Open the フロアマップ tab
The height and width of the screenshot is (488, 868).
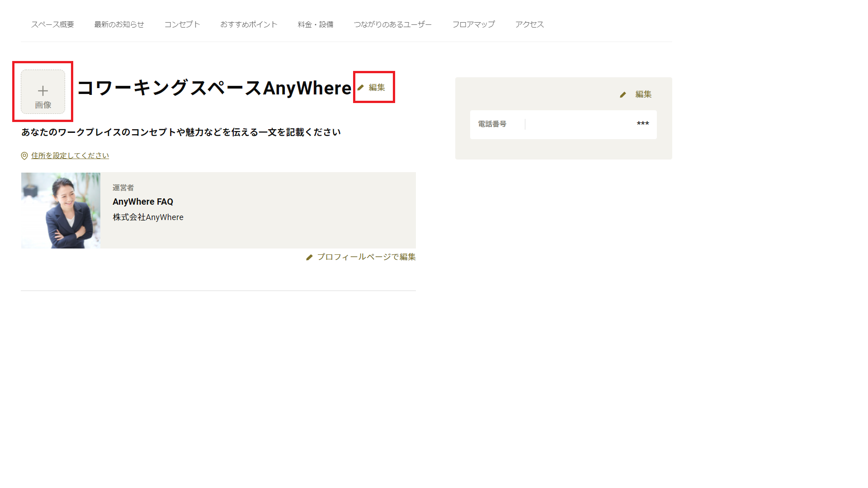(473, 24)
